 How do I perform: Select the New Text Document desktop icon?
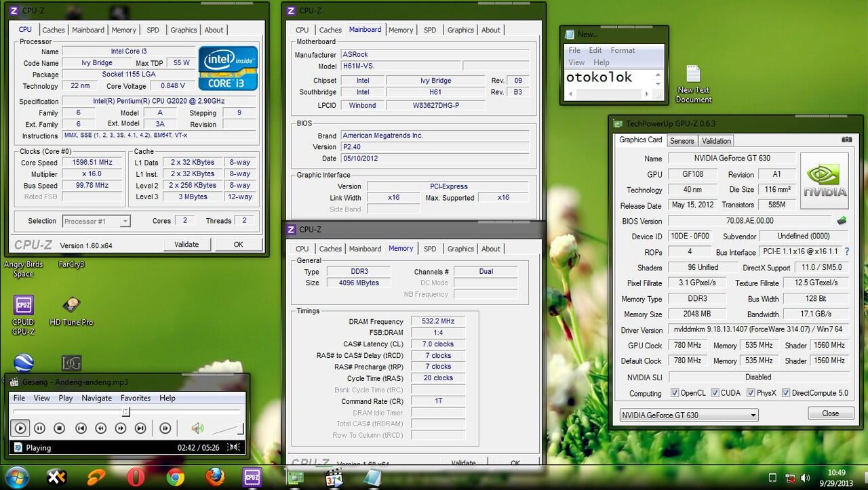[694, 84]
